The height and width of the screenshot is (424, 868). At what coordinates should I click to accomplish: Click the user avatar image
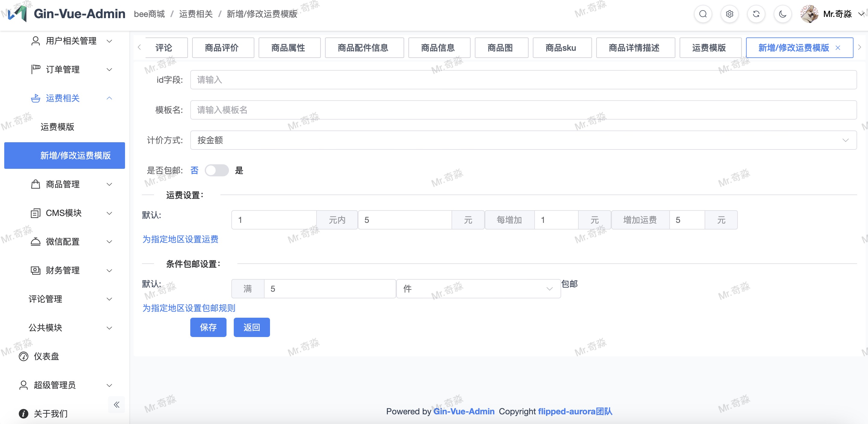pyautogui.click(x=809, y=14)
